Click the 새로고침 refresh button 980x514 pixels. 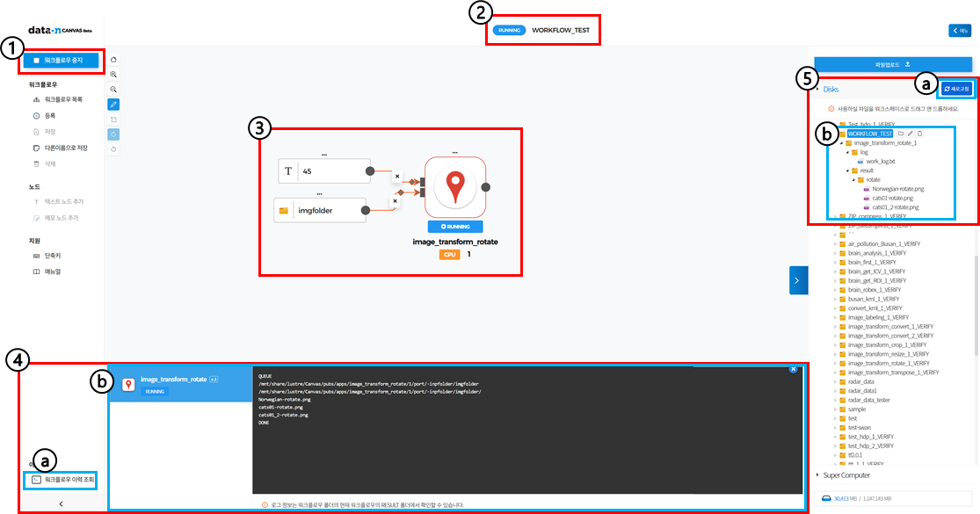956,89
